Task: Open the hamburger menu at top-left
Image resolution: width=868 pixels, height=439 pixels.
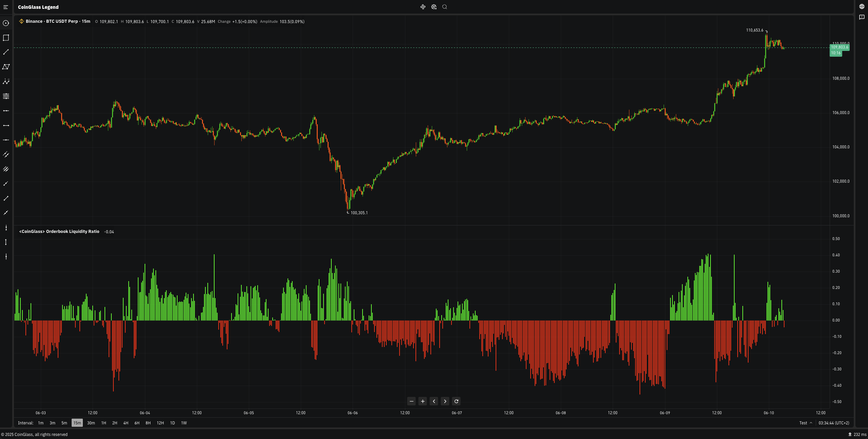Action: tap(5, 7)
